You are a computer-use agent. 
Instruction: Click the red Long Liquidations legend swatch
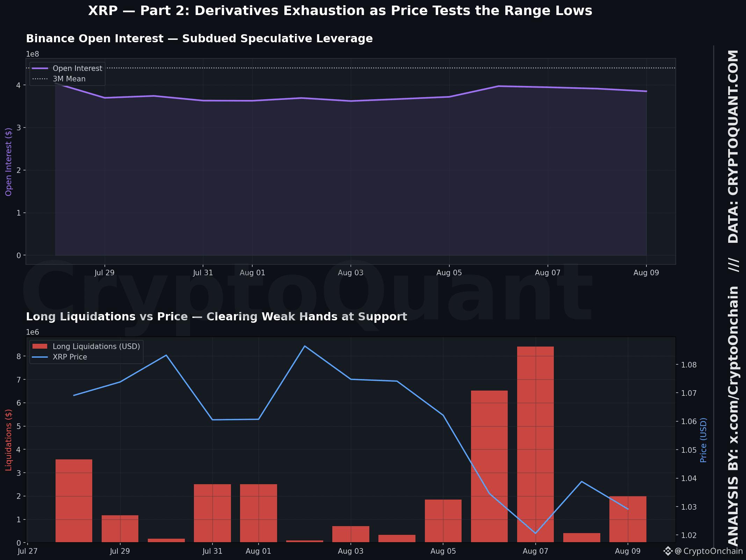[x=40, y=346]
